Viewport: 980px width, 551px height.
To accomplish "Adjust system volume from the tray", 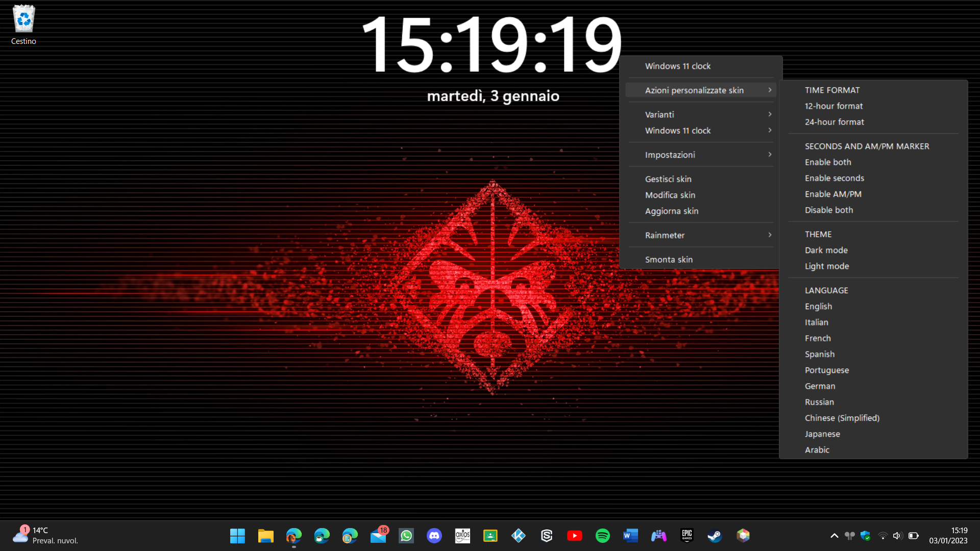I will 898,536.
